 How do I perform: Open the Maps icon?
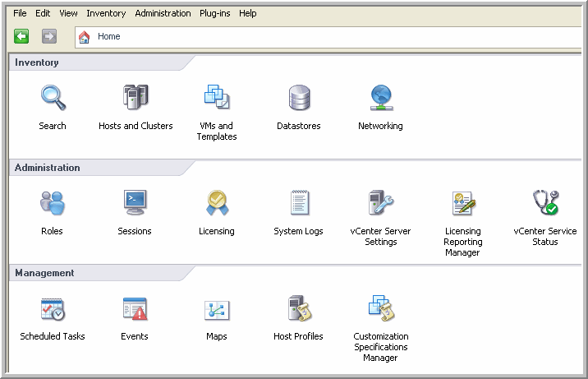[217, 309]
